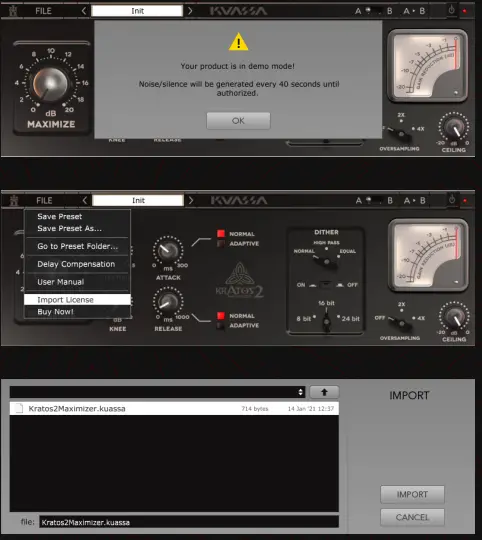
Task: Copy A to B in second plugin
Action: pyautogui.click(x=415, y=200)
